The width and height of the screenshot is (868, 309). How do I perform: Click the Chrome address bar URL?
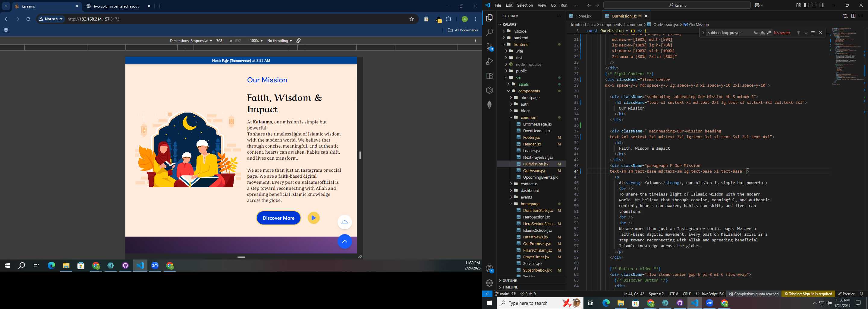point(93,19)
